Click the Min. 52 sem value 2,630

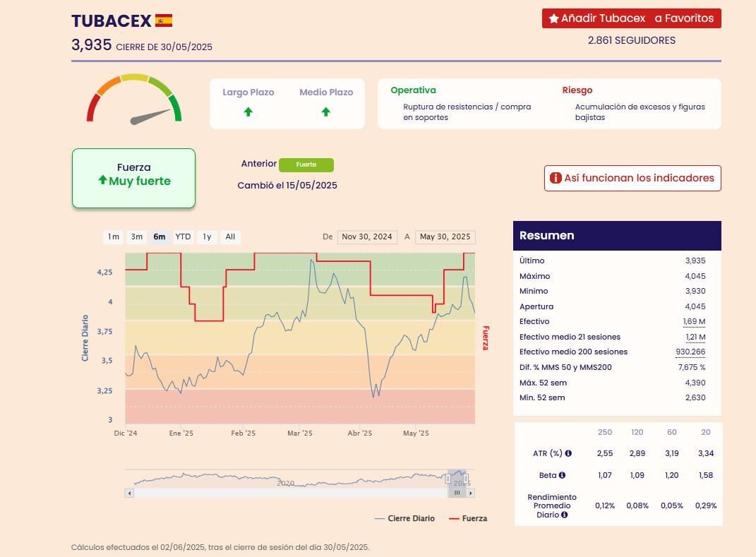pos(695,398)
